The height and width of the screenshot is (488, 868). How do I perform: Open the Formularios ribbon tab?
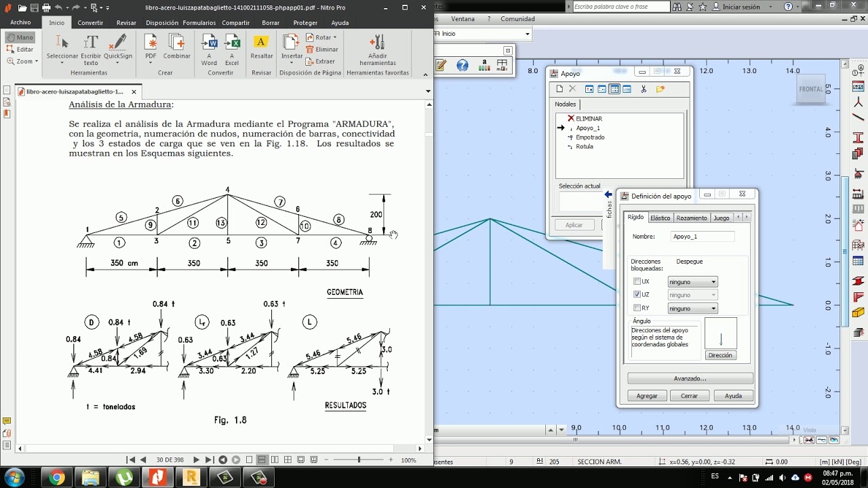pos(199,22)
